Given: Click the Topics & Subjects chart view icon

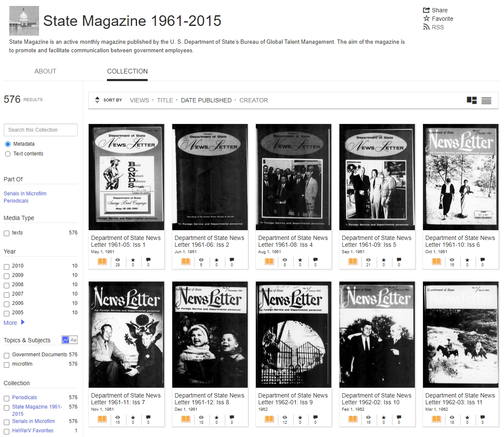Looking at the screenshot, I should [66, 340].
